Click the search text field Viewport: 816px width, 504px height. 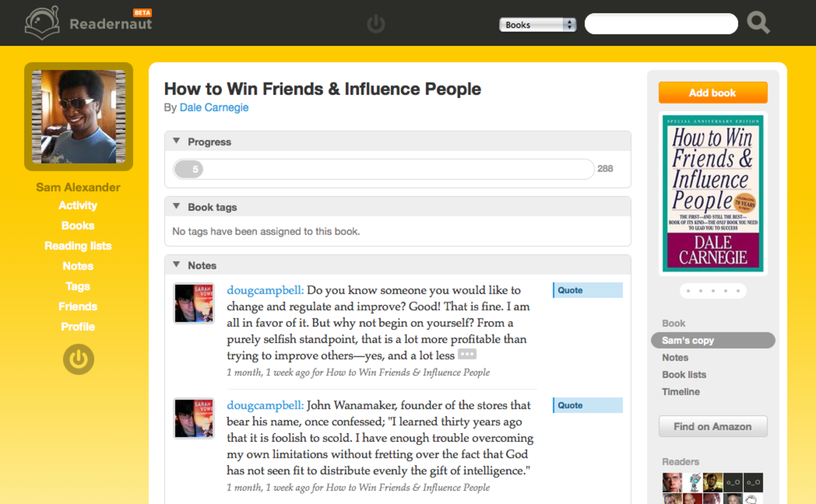point(661,24)
